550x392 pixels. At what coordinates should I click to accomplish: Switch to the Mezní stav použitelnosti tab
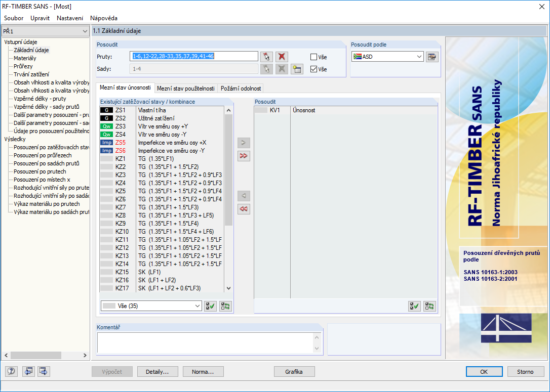point(185,89)
